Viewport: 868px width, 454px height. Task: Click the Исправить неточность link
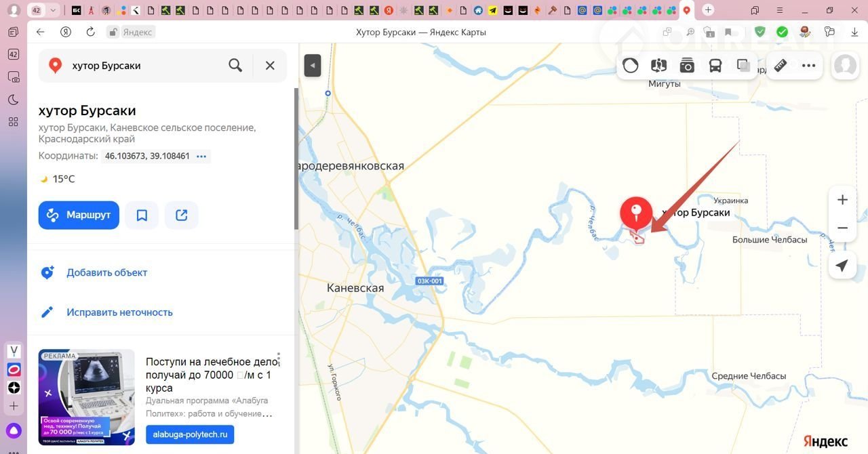(119, 312)
